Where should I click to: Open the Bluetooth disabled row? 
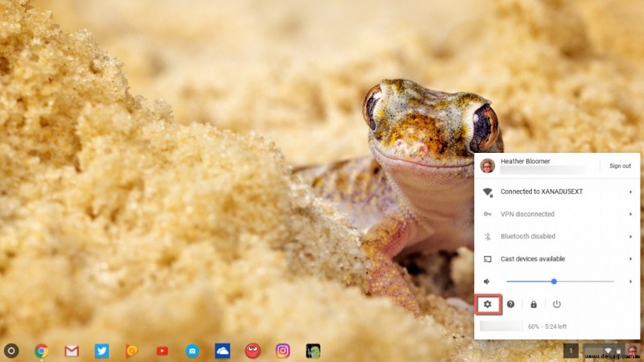coord(557,237)
